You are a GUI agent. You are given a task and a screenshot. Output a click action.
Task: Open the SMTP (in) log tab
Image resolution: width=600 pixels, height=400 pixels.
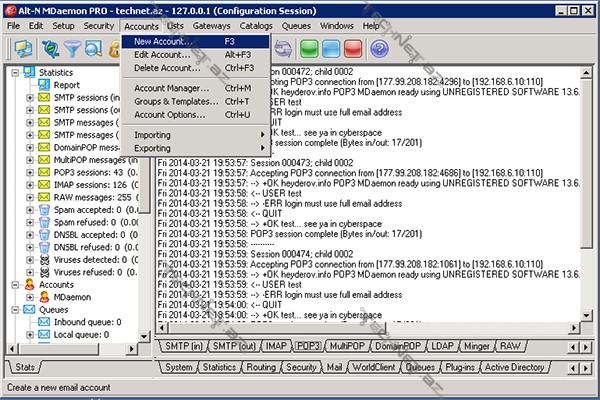(182, 345)
